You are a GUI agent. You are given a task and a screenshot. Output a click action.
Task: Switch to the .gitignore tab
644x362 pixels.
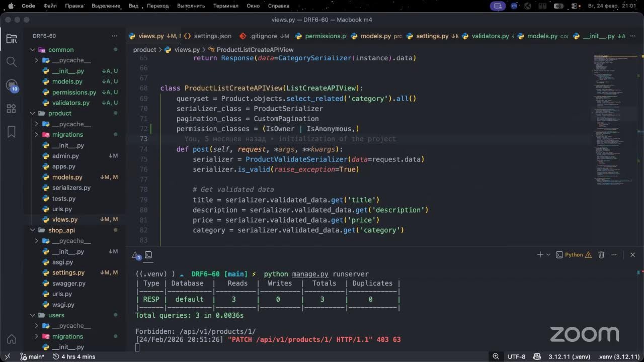[x=264, y=36]
